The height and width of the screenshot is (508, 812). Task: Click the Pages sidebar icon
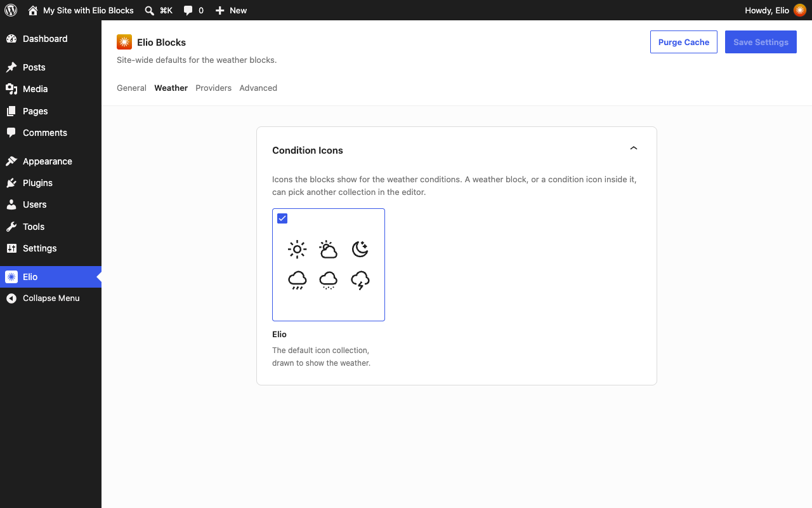pyautogui.click(x=11, y=111)
